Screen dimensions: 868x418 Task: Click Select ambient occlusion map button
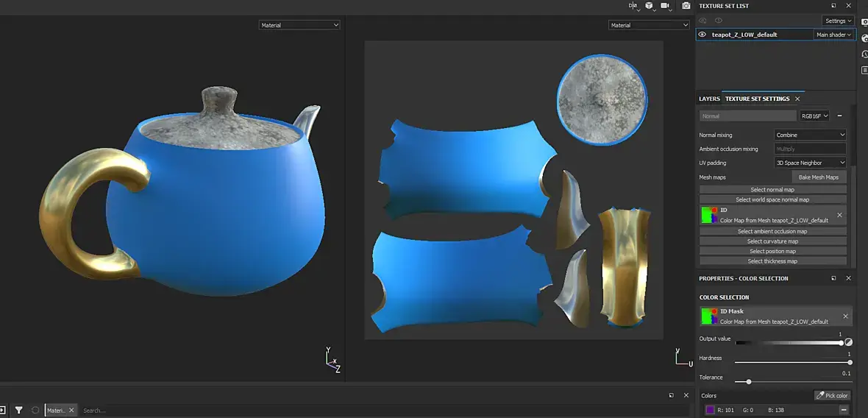(x=773, y=231)
